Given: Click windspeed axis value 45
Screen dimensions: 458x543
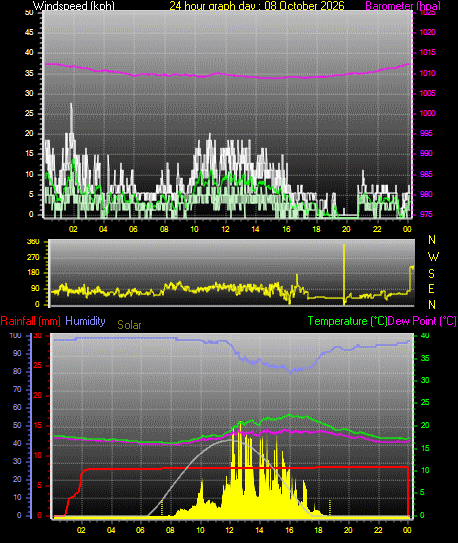Looking at the screenshot, I should coord(29,33).
